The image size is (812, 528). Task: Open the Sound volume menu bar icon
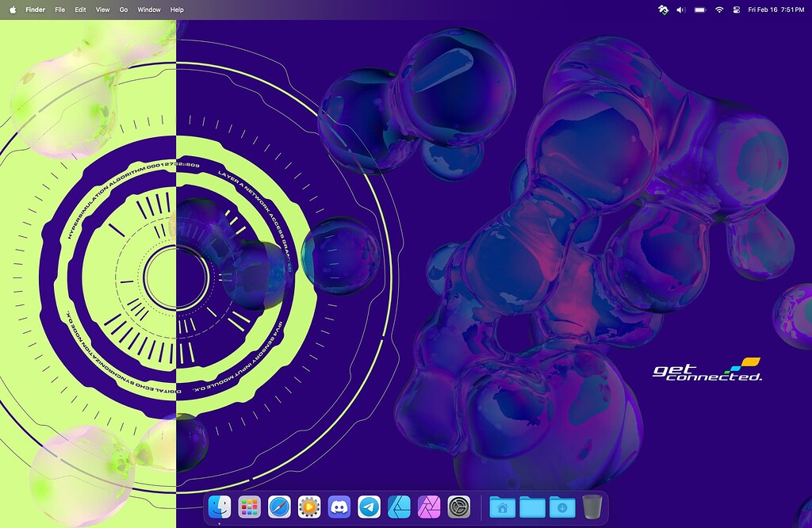point(681,10)
